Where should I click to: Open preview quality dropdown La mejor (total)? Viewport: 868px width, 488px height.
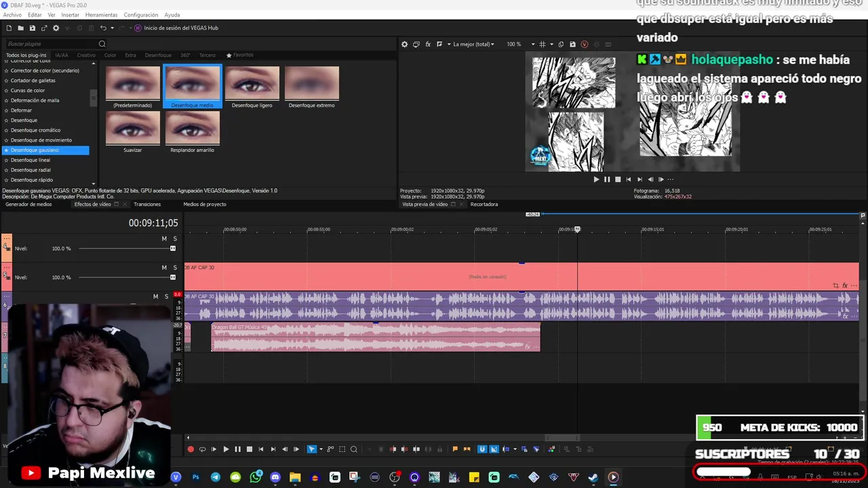coord(474,44)
